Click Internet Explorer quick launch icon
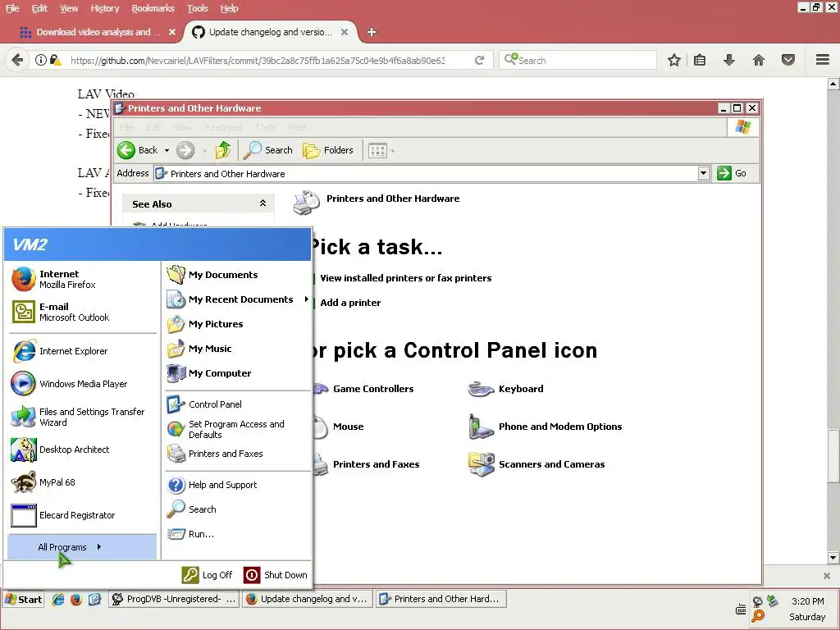Screen dimensions: 840x630 [58, 600]
